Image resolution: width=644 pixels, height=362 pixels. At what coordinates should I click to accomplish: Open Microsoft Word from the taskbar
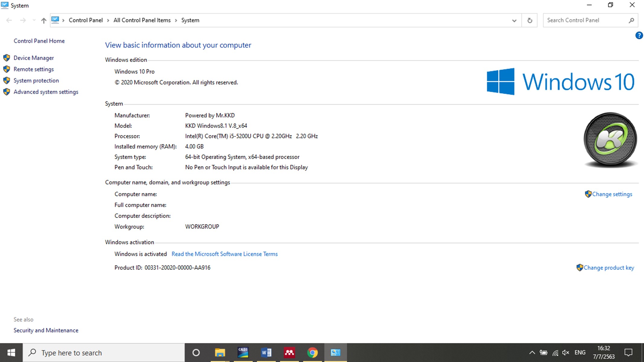[266, 352]
